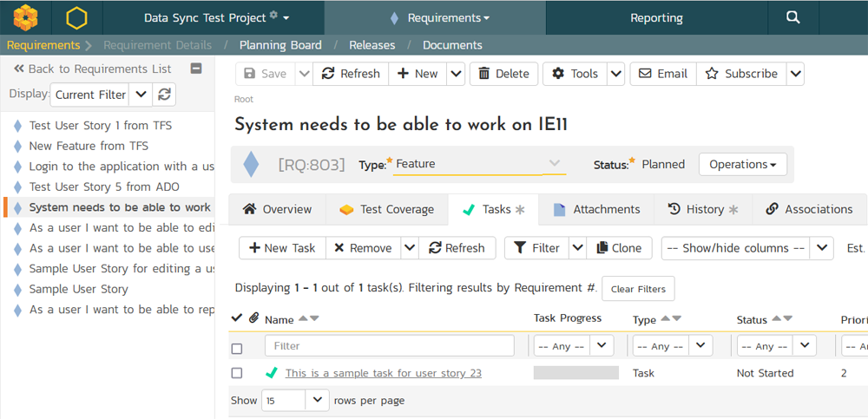Subscribe to this requirement with star button
This screenshot has height=419, width=868.
740,74
